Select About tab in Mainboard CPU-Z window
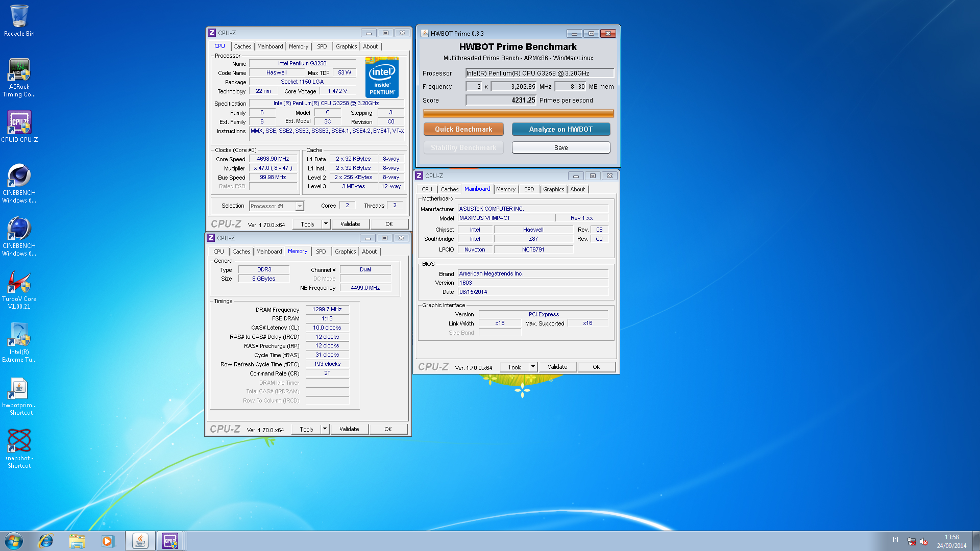980x551 pixels. [x=578, y=189]
